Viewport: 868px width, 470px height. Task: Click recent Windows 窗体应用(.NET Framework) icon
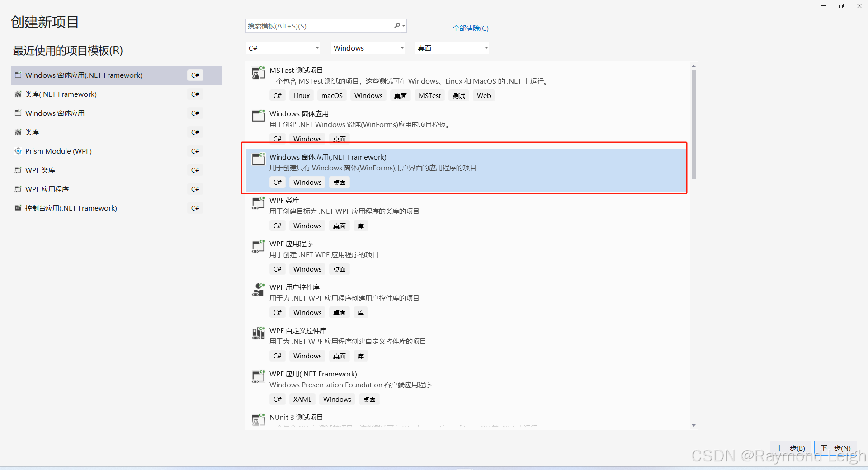point(18,75)
